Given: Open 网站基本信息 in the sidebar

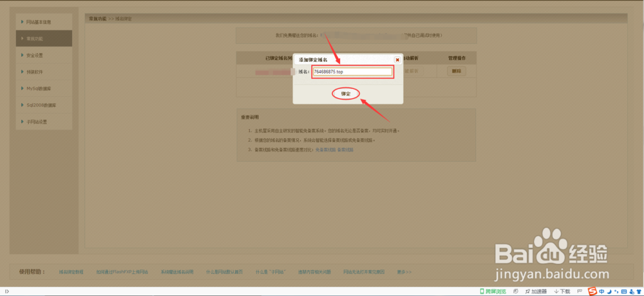Looking at the screenshot, I should point(44,22).
